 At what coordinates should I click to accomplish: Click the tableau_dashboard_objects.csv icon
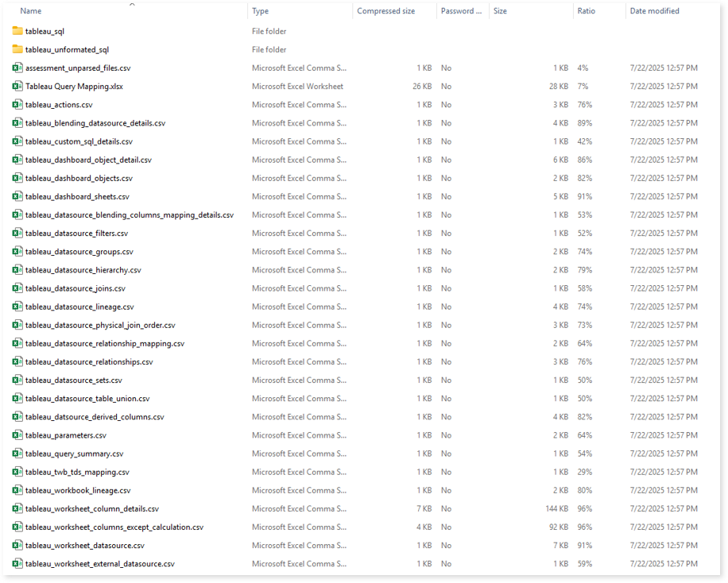[17, 178]
